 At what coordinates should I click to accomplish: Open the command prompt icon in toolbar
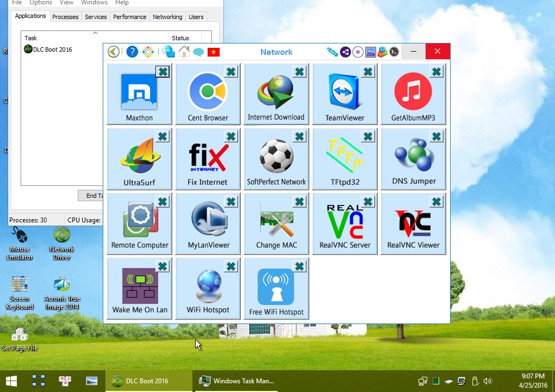click(394, 52)
